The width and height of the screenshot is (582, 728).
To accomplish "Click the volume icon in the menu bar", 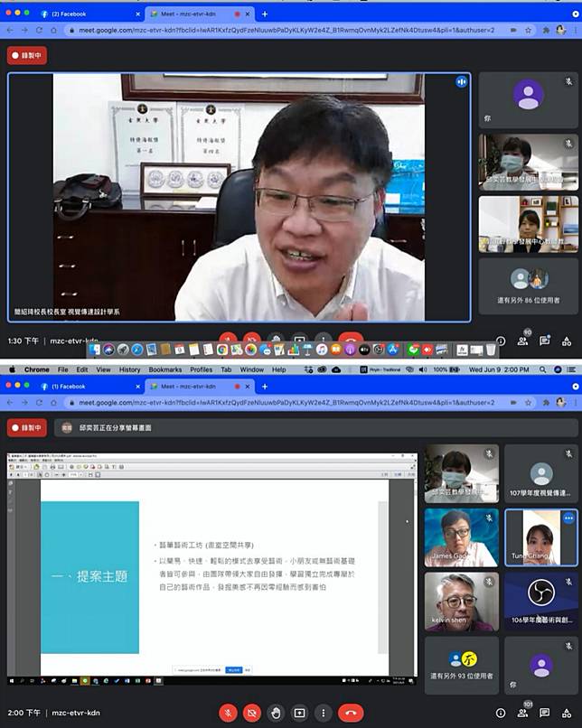I will 423,369.
